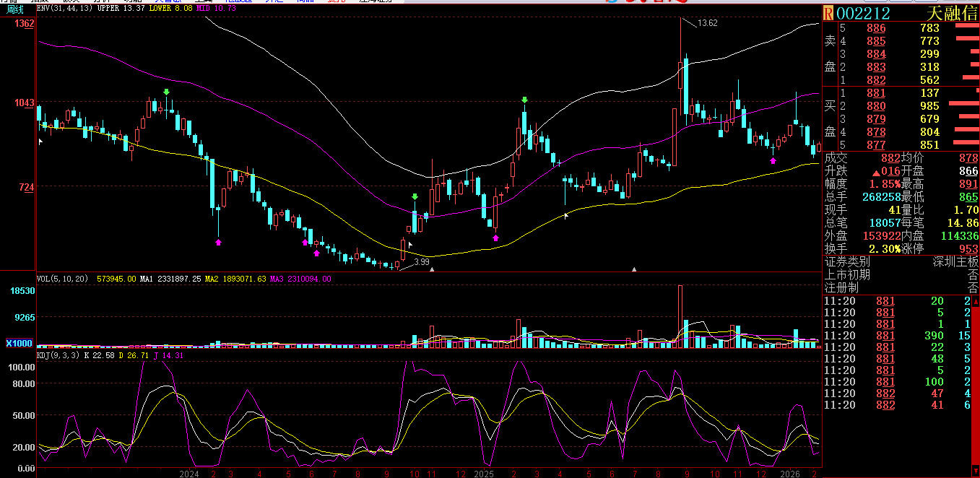Click the MA2 1893071.63 volume value
The image size is (980, 478).
235,278
